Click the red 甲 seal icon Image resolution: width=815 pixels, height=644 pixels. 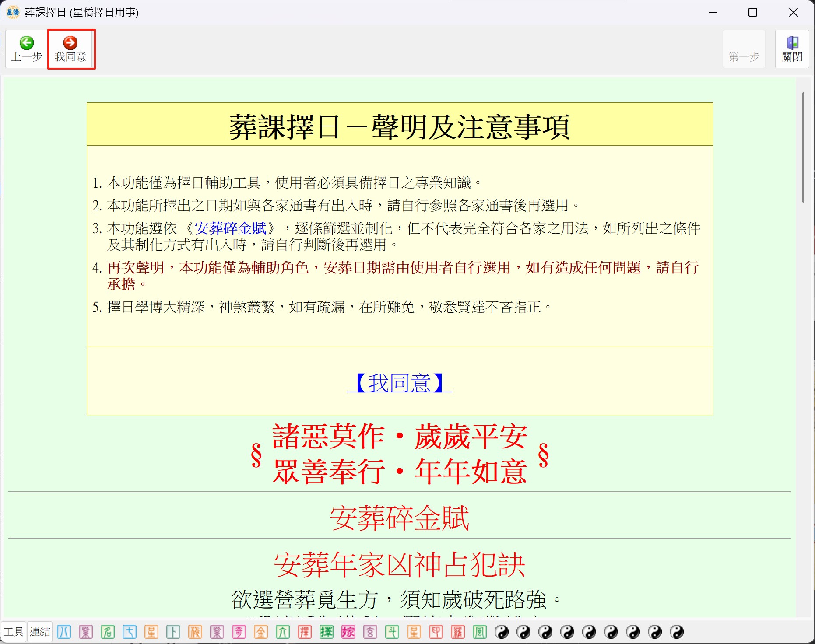pos(436,632)
